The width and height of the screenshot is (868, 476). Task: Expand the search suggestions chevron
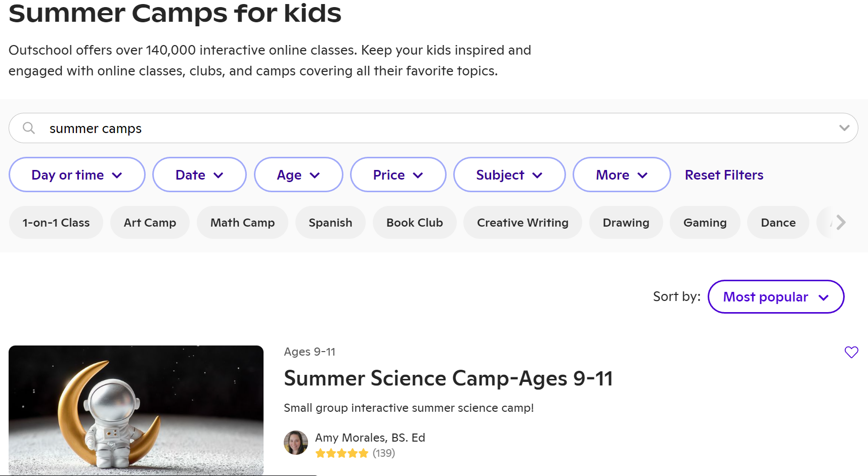844,128
